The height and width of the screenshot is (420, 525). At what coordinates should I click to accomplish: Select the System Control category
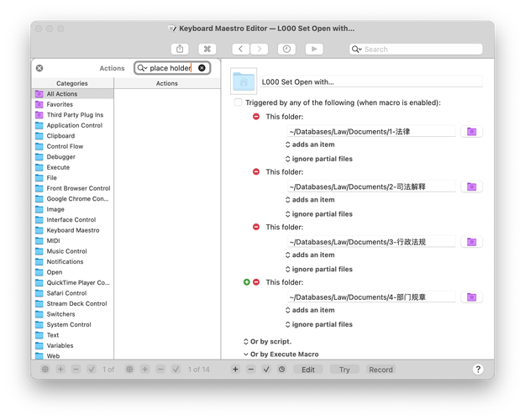click(x=72, y=324)
